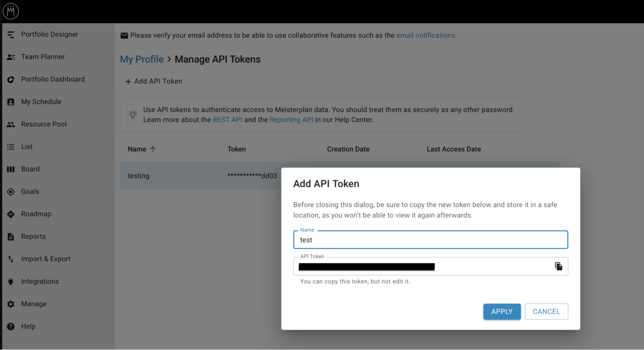Click the Resource Pool people icon

[x=11, y=124]
